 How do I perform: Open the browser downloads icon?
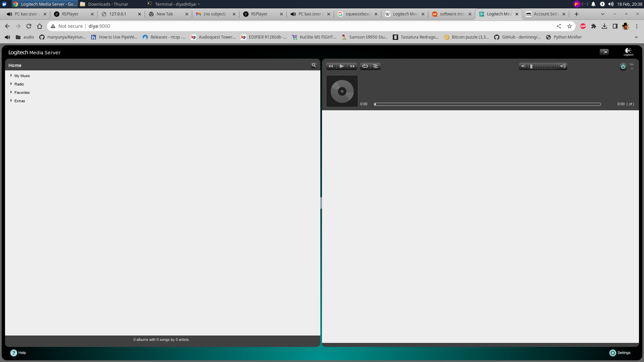coord(604,26)
